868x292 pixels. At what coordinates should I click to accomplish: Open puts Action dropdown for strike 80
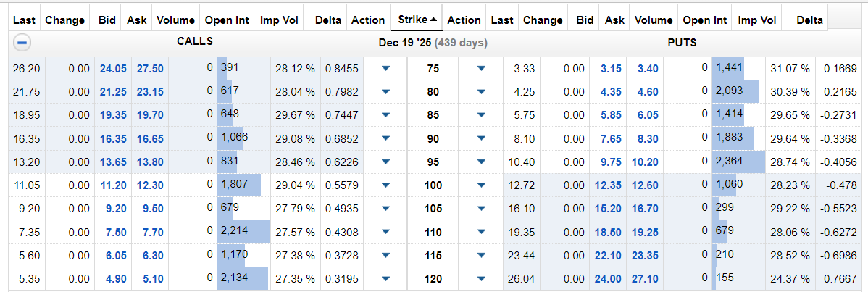[x=480, y=91]
